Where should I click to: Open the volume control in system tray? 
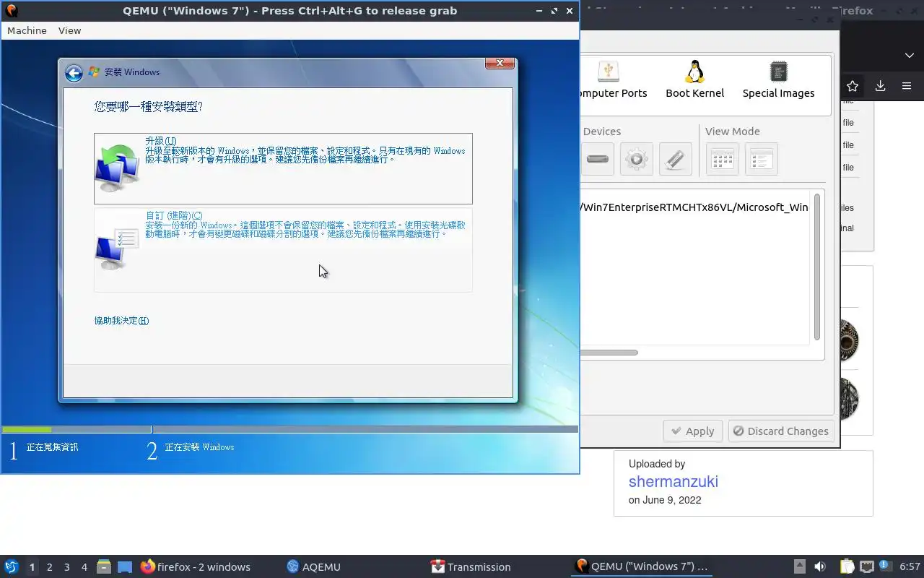pyautogui.click(x=819, y=566)
